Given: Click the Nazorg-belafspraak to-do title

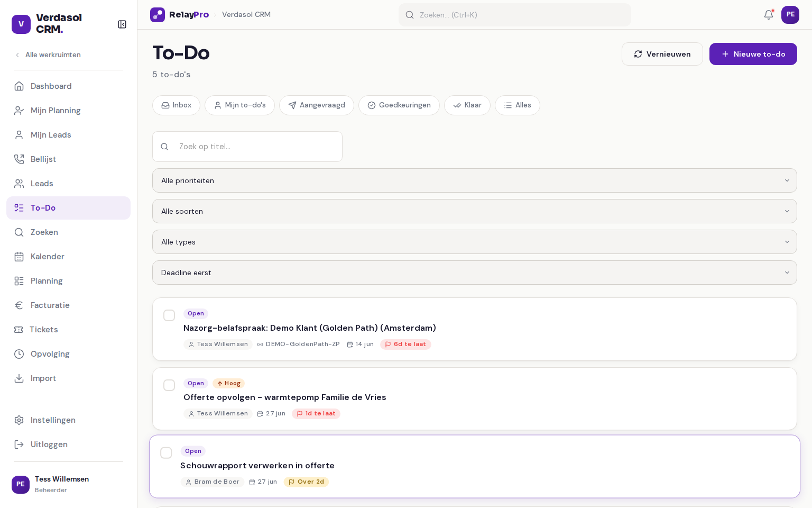Looking at the screenshot, I should [x=310, y=328].
